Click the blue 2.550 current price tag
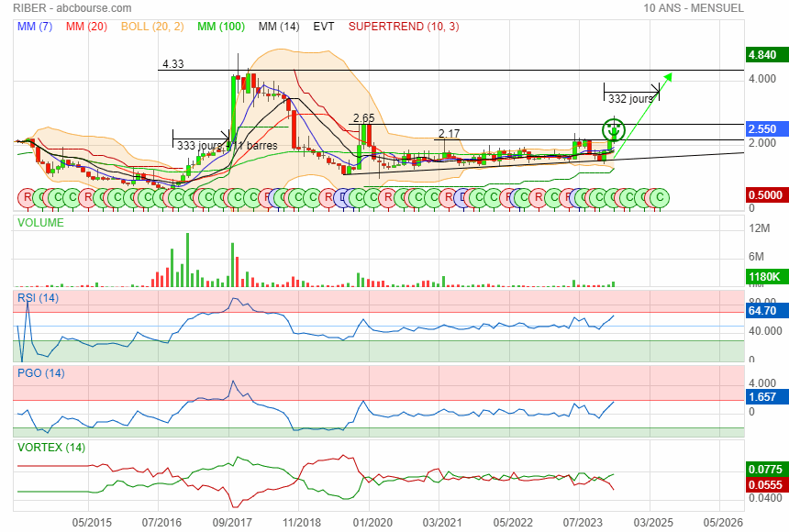This screenshot has width=789, height=532. coord(767,128)
